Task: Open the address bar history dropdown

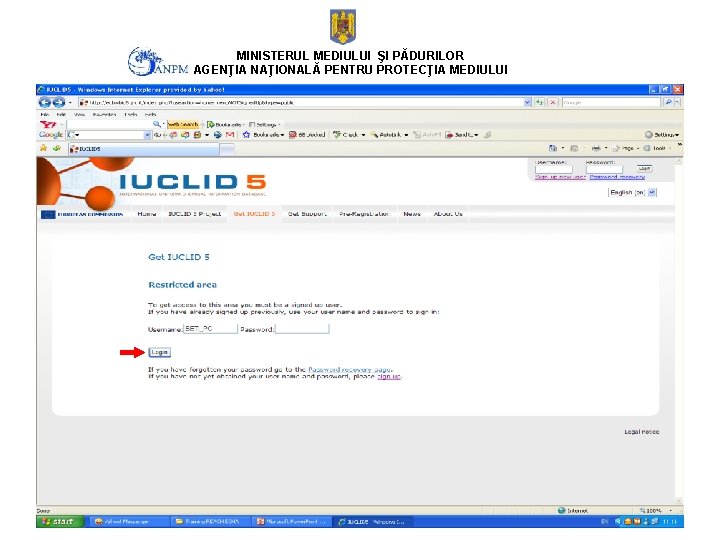Action: [x=527, y=102]
